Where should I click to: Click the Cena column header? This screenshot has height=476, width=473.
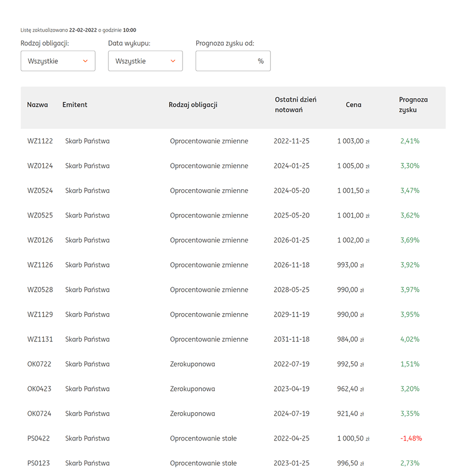pyautogui.click(x=353, y=105)
